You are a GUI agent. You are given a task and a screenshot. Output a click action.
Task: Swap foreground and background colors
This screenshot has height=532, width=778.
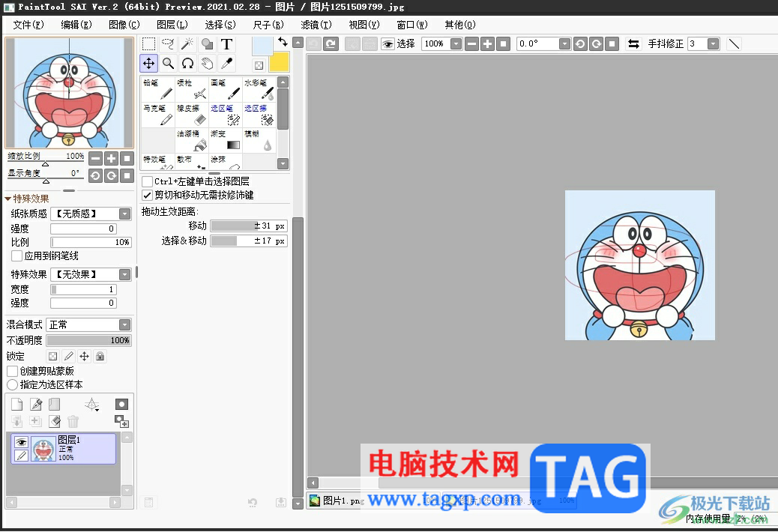(x=283, y=42)
